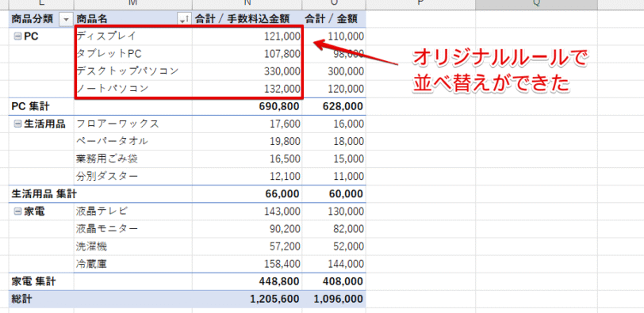Open the 商品分類 filter dropdown

coord(66,18)
